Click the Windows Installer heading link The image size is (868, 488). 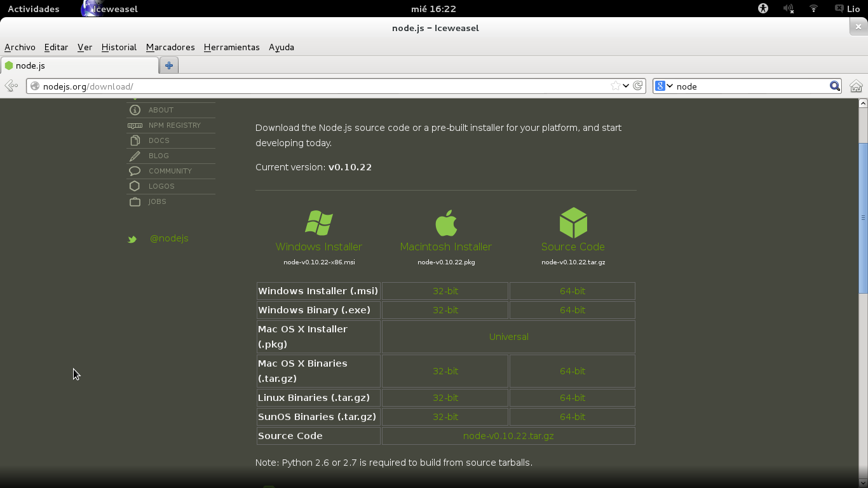[319, 247]
